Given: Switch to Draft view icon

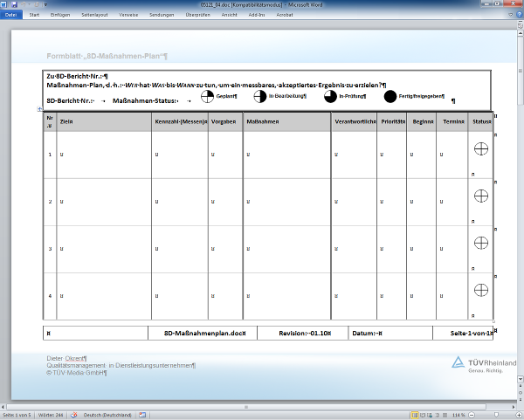Looking at the screenshot, I should 444,414.
